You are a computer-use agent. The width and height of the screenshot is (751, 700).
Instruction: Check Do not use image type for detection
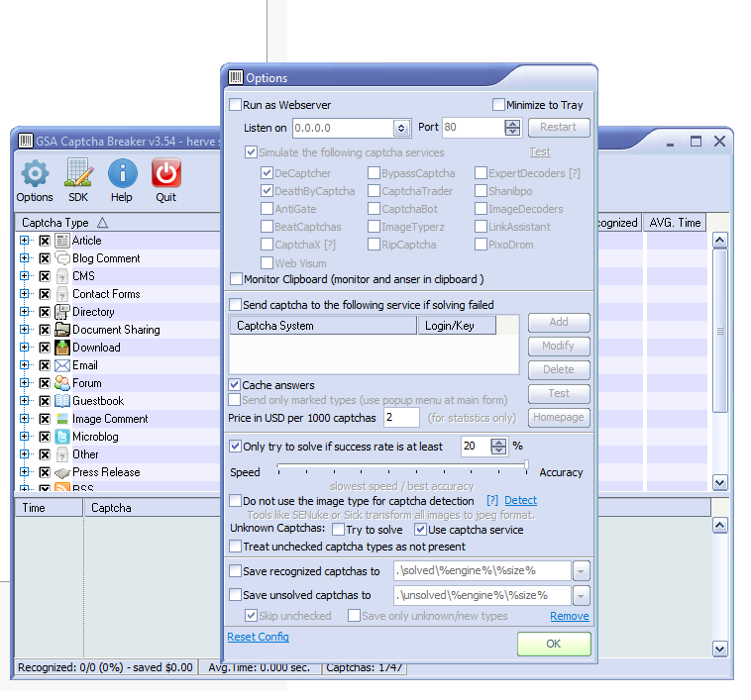(x=235, y=501)
